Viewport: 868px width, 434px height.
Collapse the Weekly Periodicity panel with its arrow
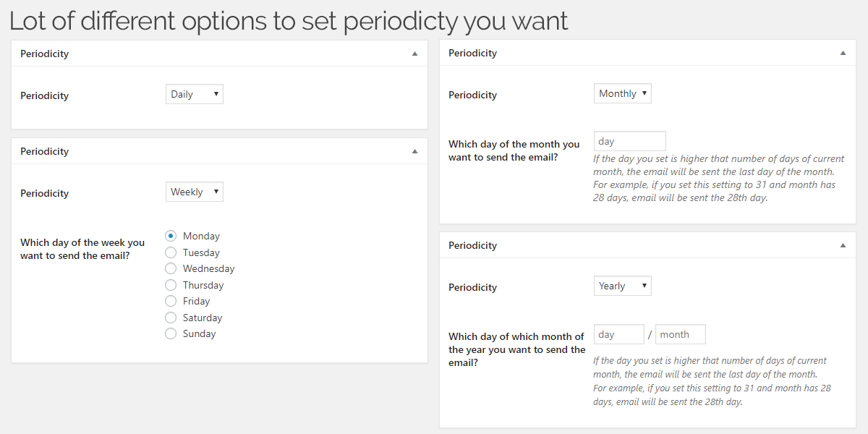coord(414,151)
